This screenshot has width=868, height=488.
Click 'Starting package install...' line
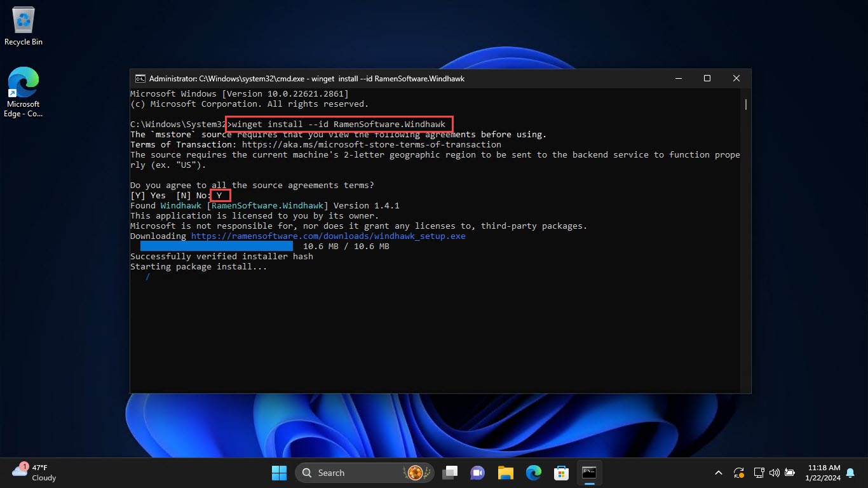pyautogui.click(x=199, y=267)
